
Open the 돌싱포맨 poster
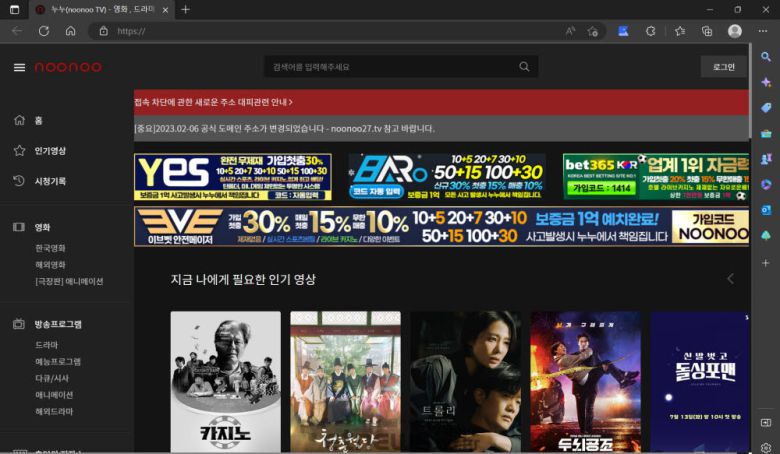point(699,381)
